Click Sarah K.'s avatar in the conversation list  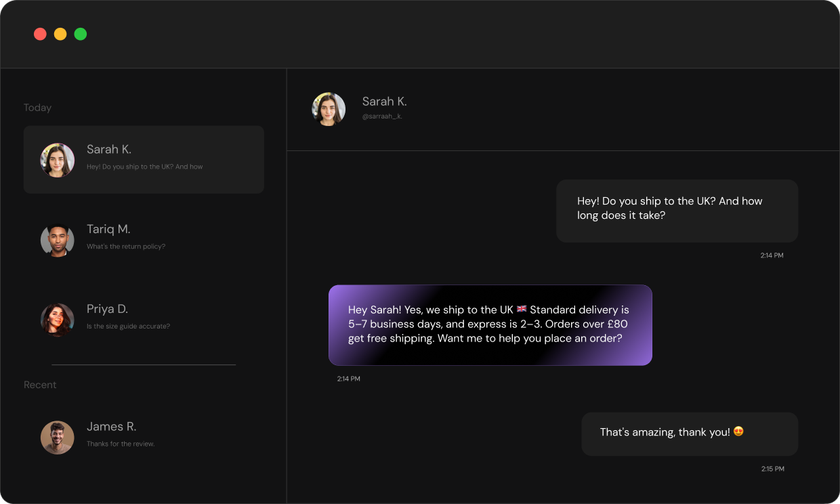[x=58, y=160]
